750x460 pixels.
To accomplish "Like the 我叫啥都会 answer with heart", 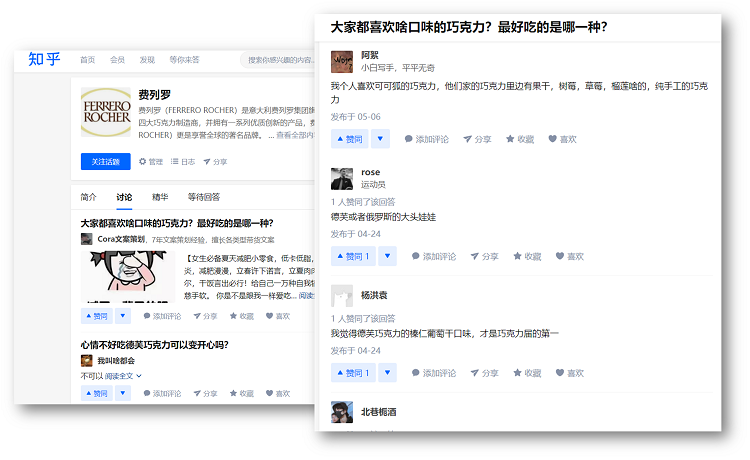I will coord(278,394).
